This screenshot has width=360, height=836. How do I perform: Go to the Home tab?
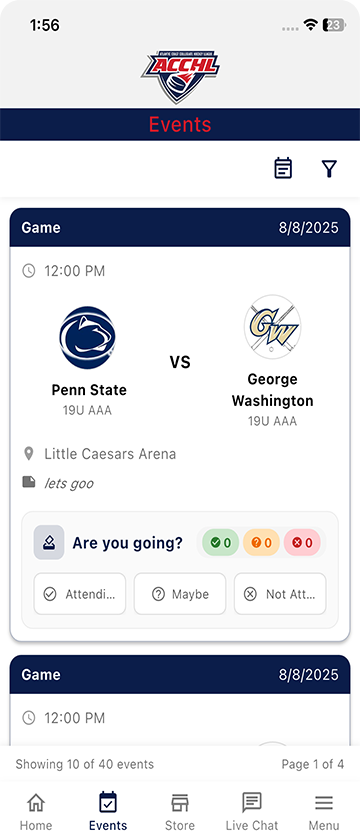[36, 811]
